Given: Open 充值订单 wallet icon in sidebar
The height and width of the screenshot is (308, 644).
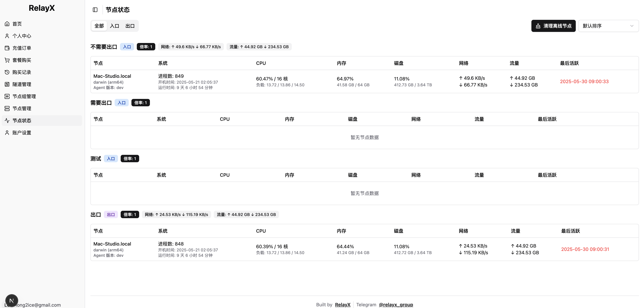Looking at the screenshot, I should tap(7, 48).
